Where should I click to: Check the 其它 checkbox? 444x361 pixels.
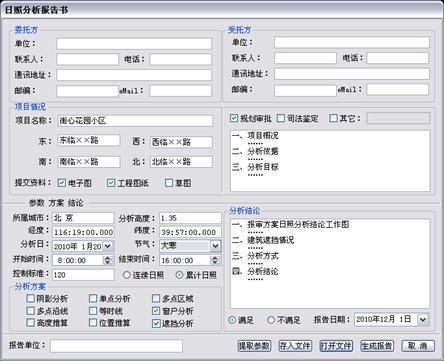pyautogui.click(x=333, y=118)
